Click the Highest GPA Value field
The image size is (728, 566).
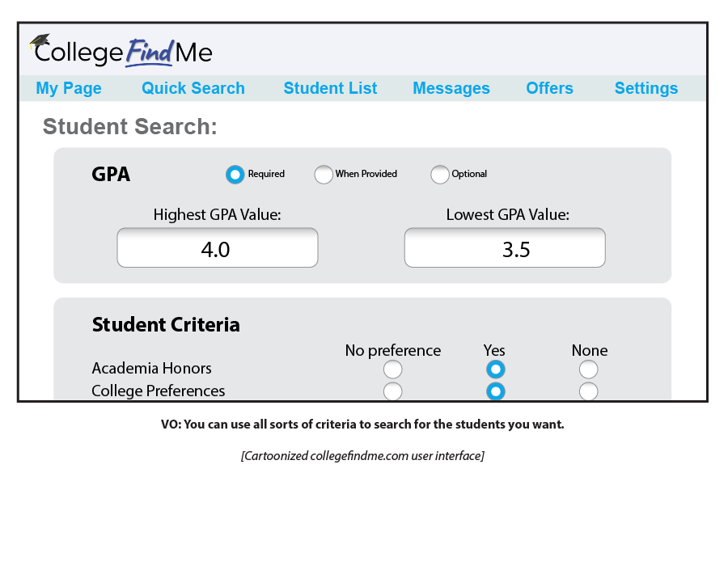(218, 248)
